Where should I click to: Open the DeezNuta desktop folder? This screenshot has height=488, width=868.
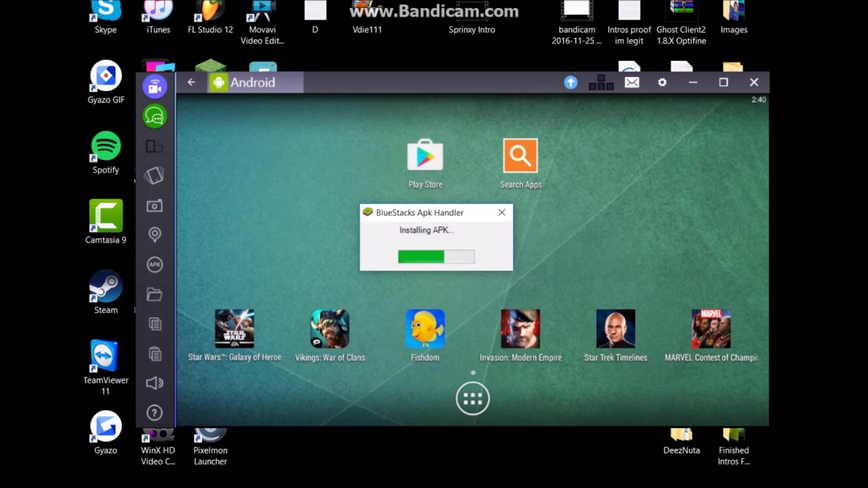coord(682,441)
